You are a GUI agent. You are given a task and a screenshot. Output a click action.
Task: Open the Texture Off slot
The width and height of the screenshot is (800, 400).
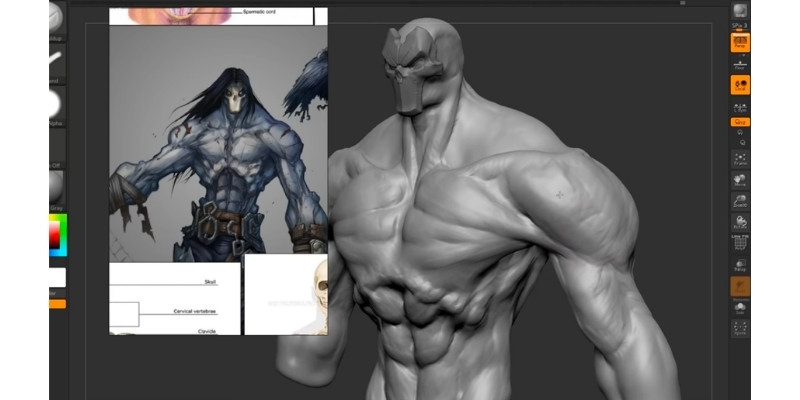(58, 148)
